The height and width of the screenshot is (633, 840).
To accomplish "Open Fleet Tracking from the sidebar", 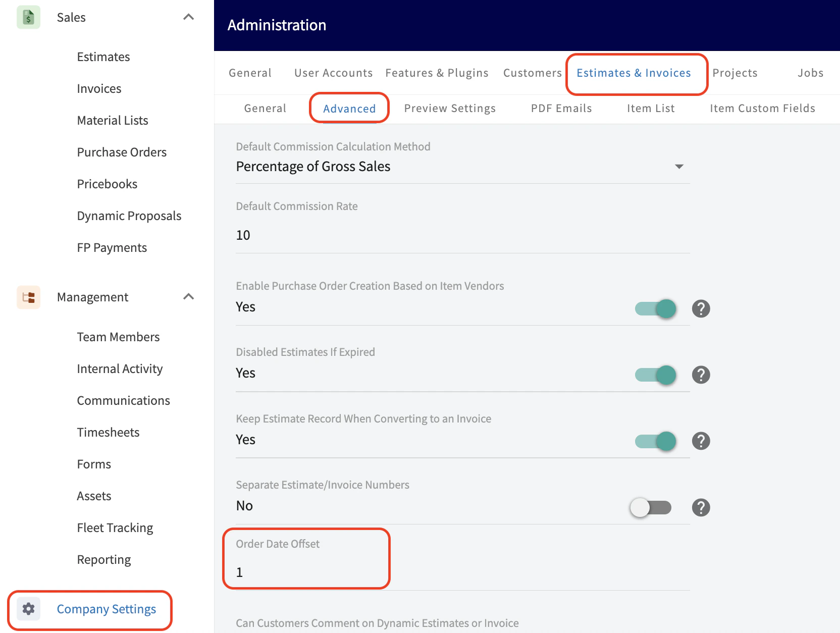I will (115, 528).
